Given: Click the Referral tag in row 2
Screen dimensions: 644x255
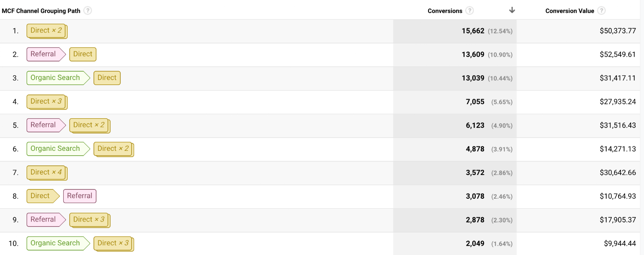Looking at the screenshot, I should (46, 54).
